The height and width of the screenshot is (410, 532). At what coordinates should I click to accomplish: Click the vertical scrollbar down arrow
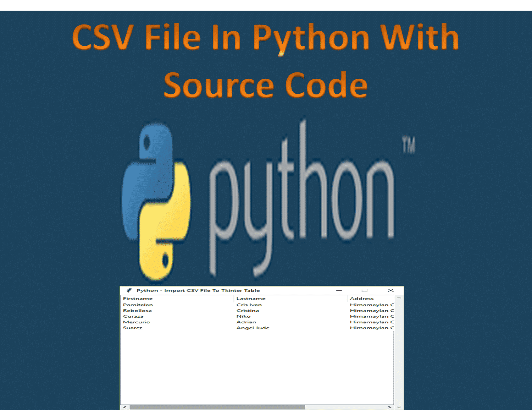(399, 407)
